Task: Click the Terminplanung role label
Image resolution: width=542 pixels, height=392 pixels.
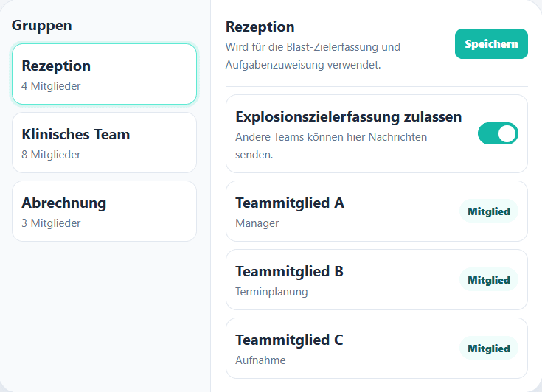Action: 271,292
